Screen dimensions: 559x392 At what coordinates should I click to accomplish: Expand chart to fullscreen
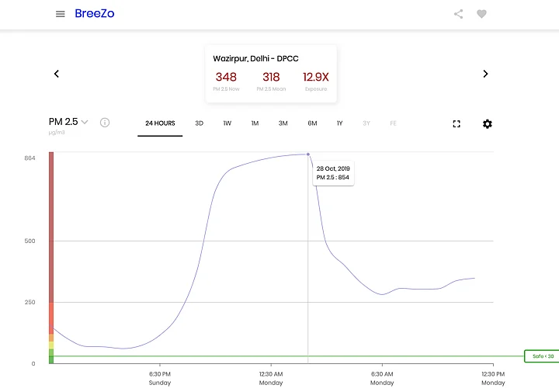coord(457,124)
